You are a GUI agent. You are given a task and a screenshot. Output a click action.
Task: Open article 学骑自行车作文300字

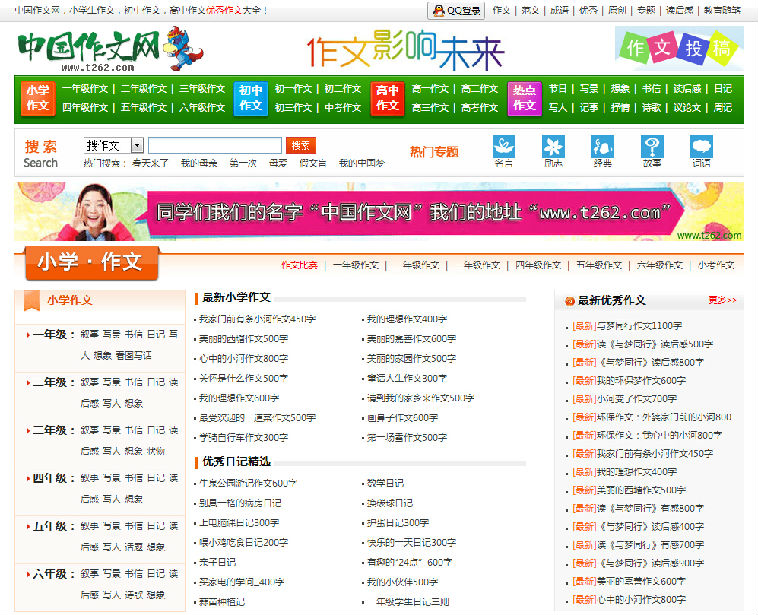point(244,438)
